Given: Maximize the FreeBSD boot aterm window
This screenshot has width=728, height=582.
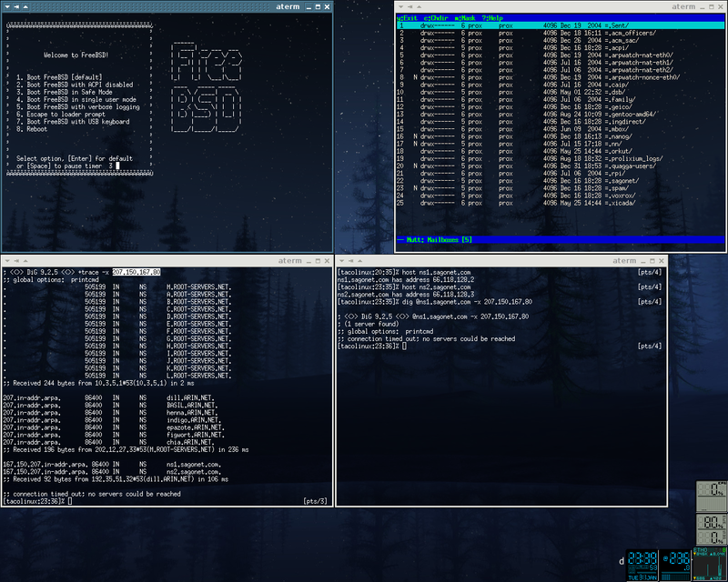Looking at the screenshot, I should pyautogui.click(x=318, y=7).
